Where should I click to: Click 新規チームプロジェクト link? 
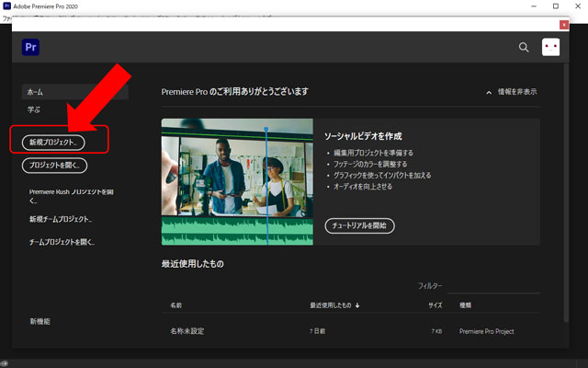[61, 219]
